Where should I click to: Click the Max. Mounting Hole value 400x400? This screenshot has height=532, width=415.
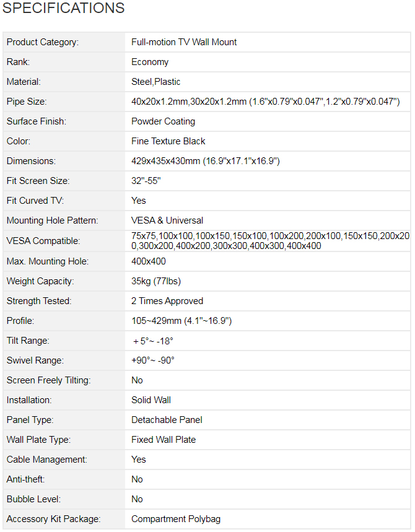(x=149, y=261)
